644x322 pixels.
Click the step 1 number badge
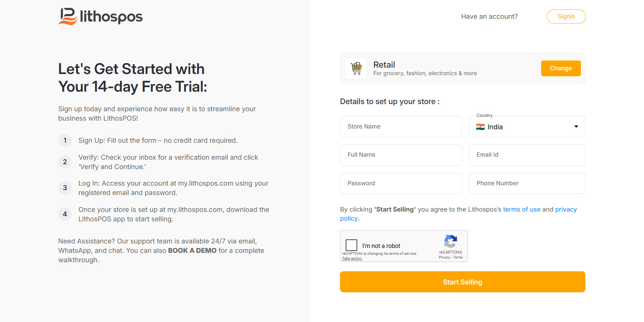click(x=65, y=141)
